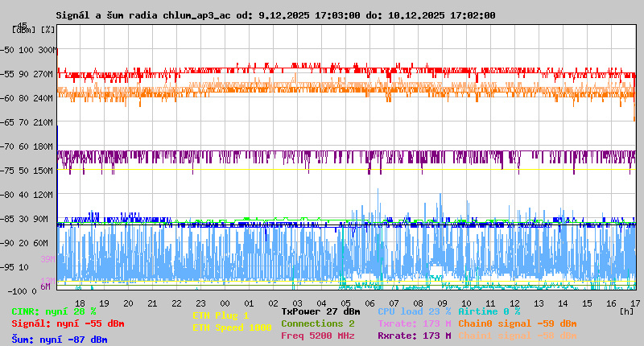The height and width of the screenshot is (346, 644).
Task: Select the Txrate legend label
Action: pyautogui.click(x=414, y=323)
